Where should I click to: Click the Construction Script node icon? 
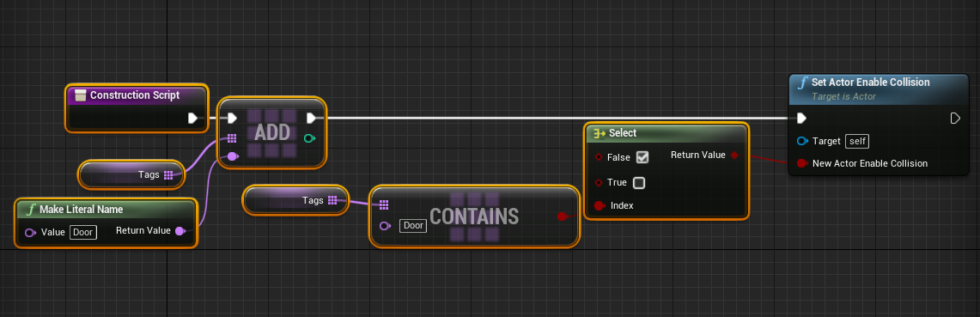80,95
